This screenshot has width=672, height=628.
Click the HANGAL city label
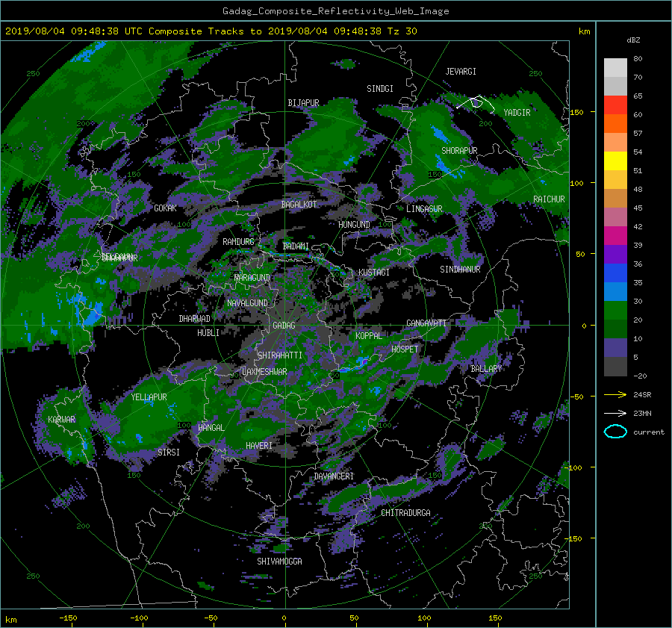pos(211,428)
